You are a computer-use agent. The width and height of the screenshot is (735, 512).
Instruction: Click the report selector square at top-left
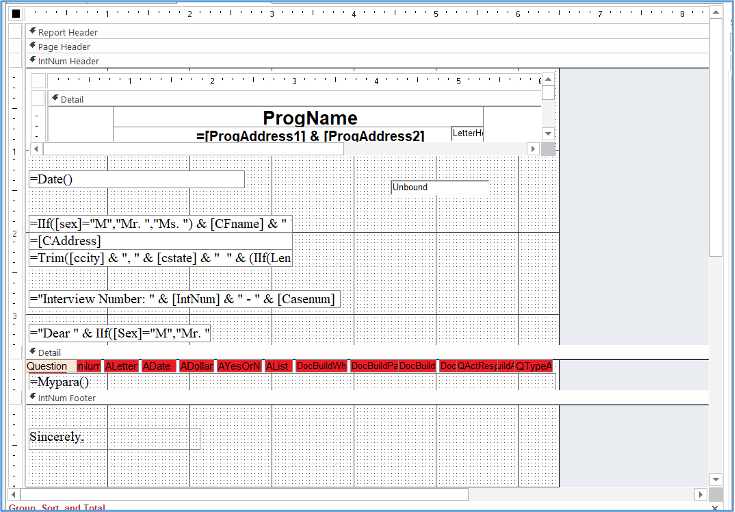[x=15, y=14]
